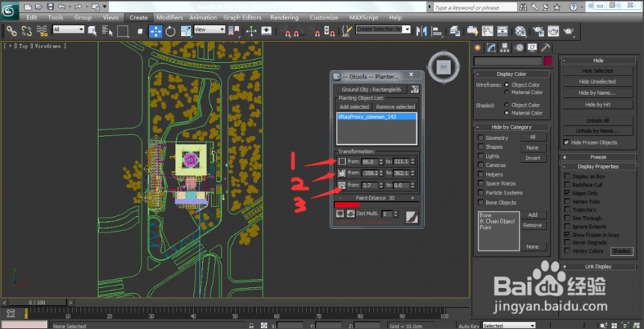Screen dimensions: 644x329
Task: Open the Graph Editors menu
Action: pos(243,18)
